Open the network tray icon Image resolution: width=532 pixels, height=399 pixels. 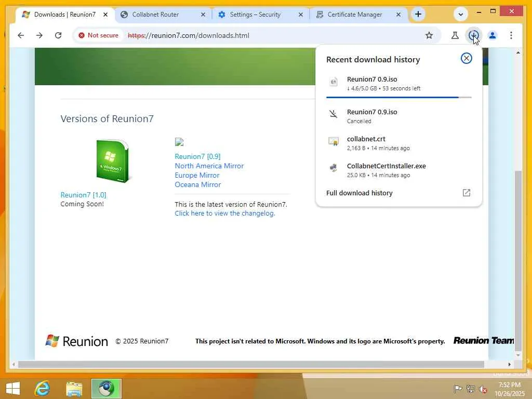pyautogui.click(x=470, y=389)
